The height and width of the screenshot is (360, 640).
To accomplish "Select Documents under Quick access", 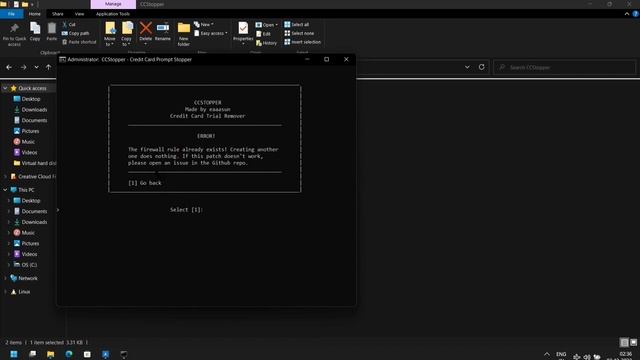I will pyautogui.click(x=30, y=120).
